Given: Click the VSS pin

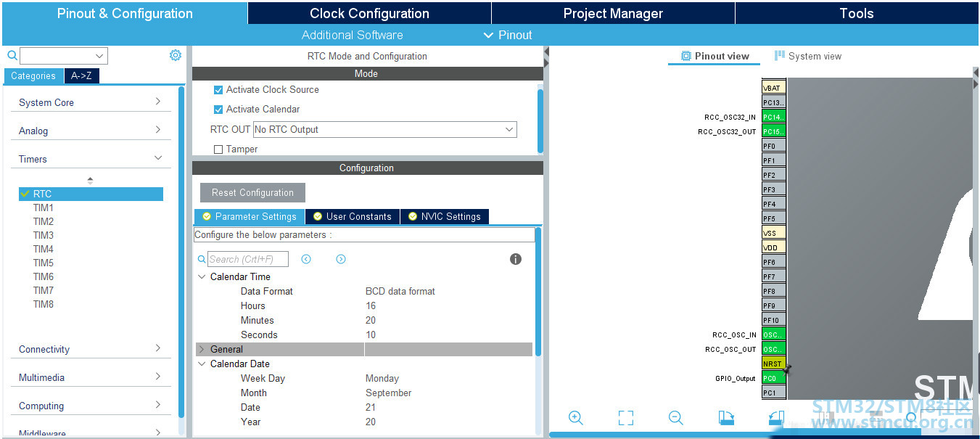Looking at the screenshot, I should click(774, 233).
